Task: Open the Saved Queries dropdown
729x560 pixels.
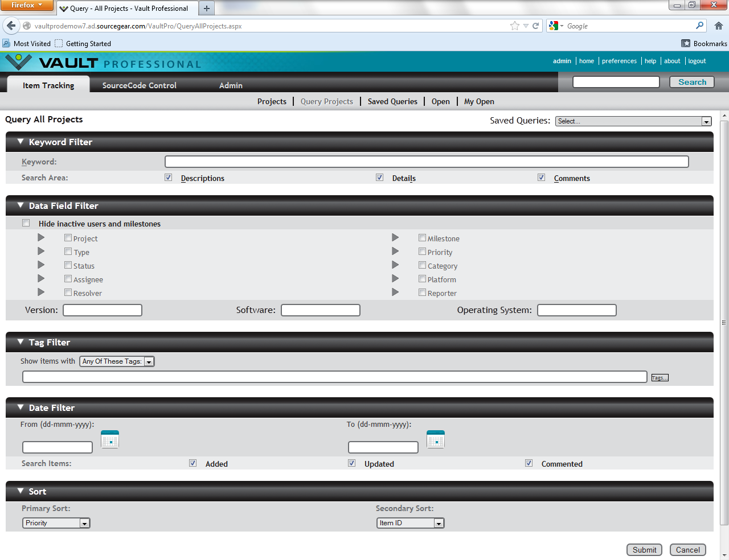Action: pos(633,121)
